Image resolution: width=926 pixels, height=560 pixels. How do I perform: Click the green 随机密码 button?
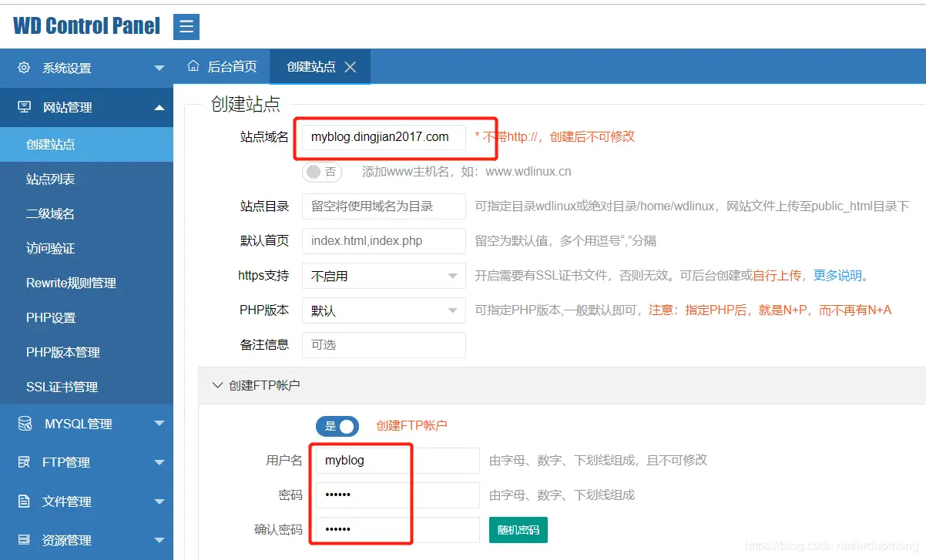point(518,530)
